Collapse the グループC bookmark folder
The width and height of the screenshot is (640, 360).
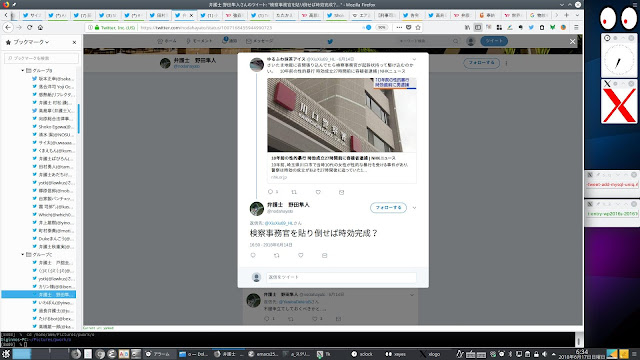pyautogui.click(x=23, y=254)
